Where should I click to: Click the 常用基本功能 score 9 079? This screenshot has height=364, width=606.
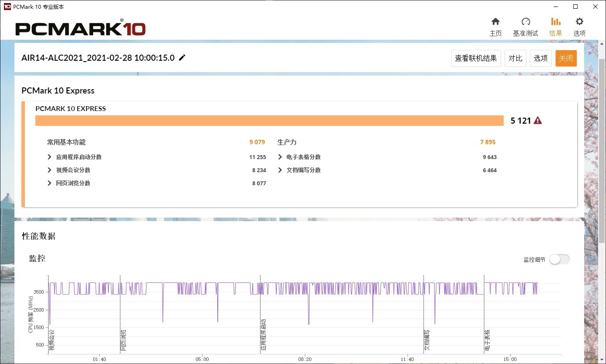(258, 142)
